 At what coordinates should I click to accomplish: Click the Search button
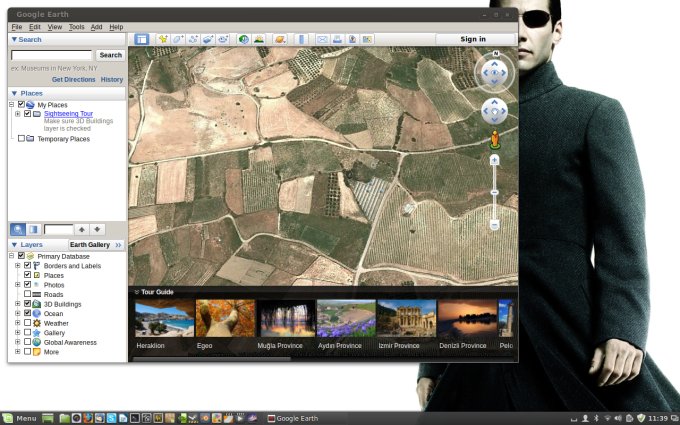coord(111,55)
